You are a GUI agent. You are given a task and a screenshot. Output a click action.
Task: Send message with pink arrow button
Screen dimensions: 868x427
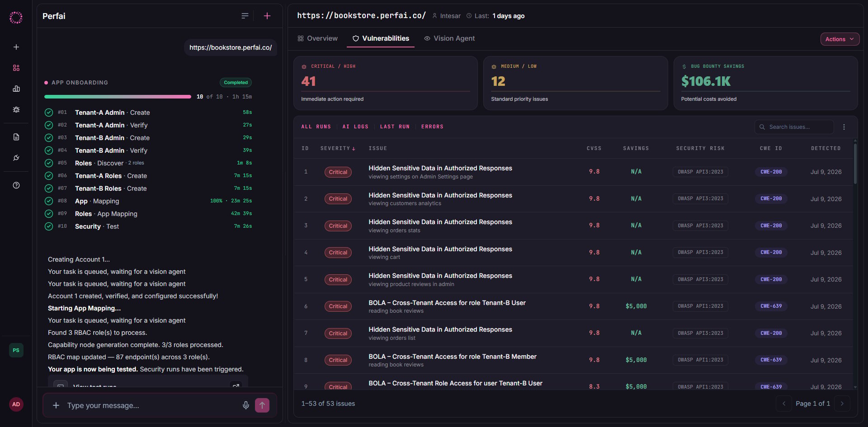tap(262, 405)
